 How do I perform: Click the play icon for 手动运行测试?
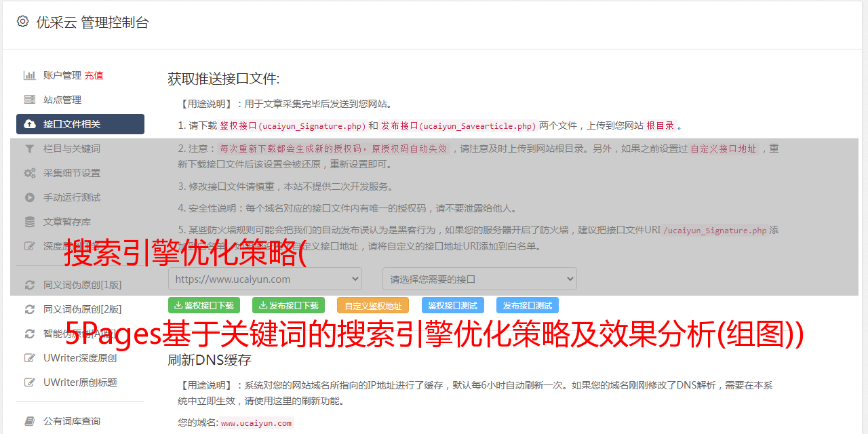[x=30, y=197]
